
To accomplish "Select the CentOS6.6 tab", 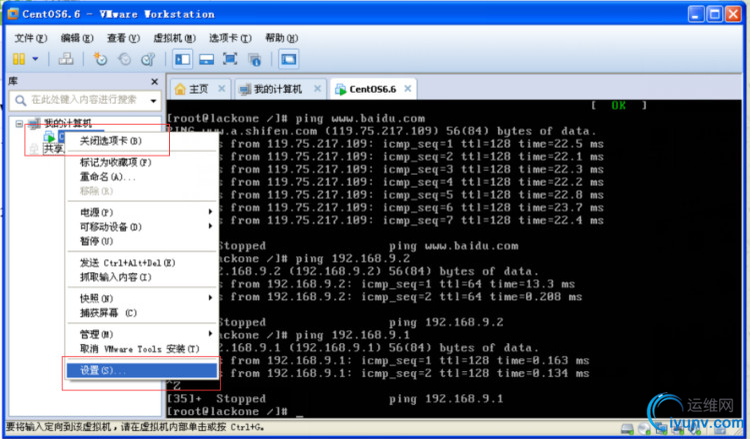I will click(373, 89).
